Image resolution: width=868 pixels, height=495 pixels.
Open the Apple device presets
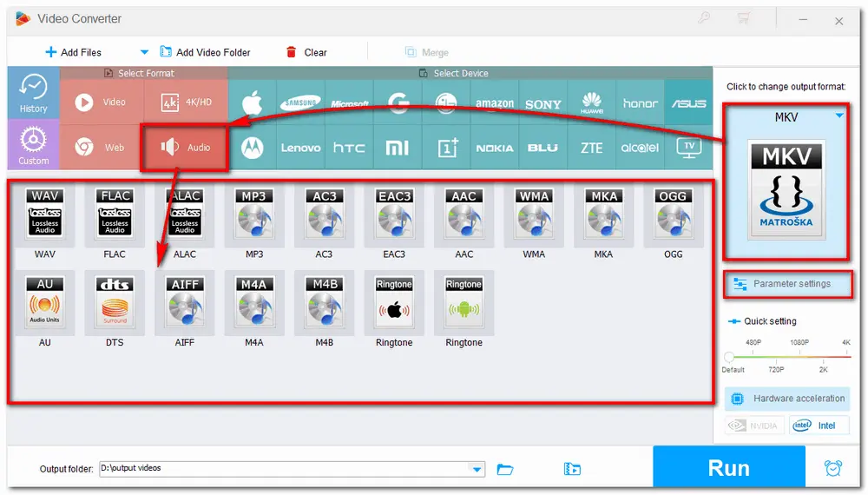pos(253,103)
